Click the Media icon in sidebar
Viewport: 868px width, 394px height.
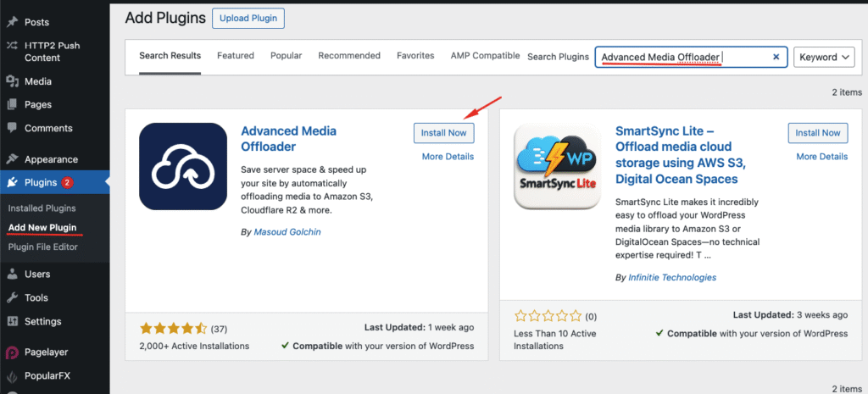[x=12, y=81]
